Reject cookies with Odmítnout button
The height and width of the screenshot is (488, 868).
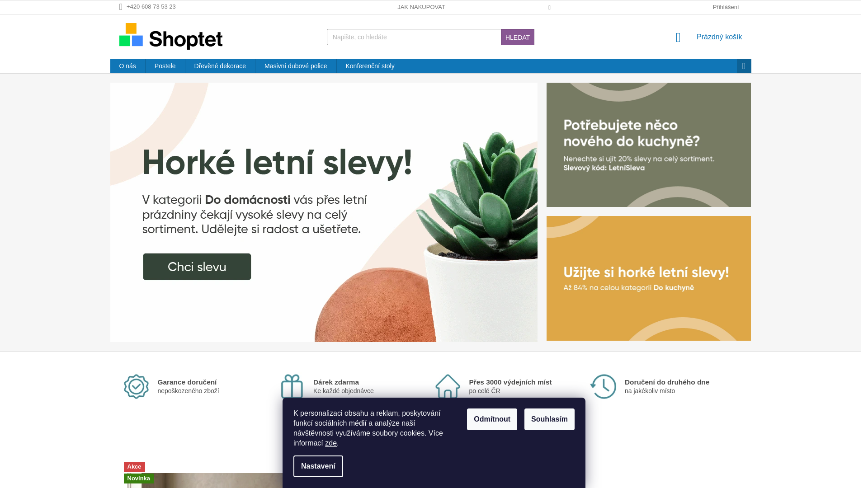[x=492, y=419]
